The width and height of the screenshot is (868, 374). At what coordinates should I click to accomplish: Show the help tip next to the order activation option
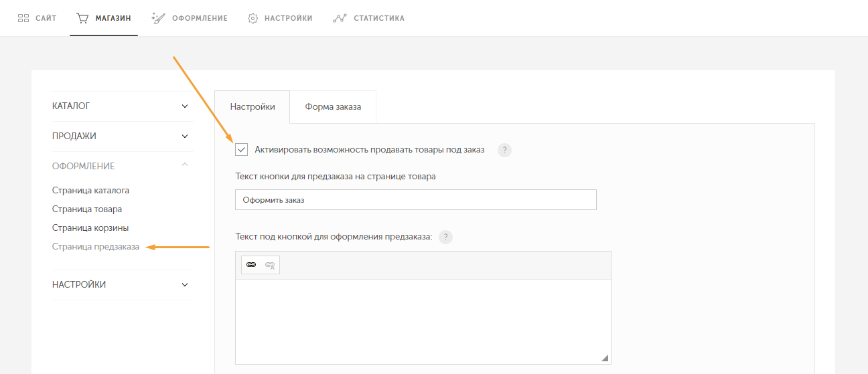point(504,150)
